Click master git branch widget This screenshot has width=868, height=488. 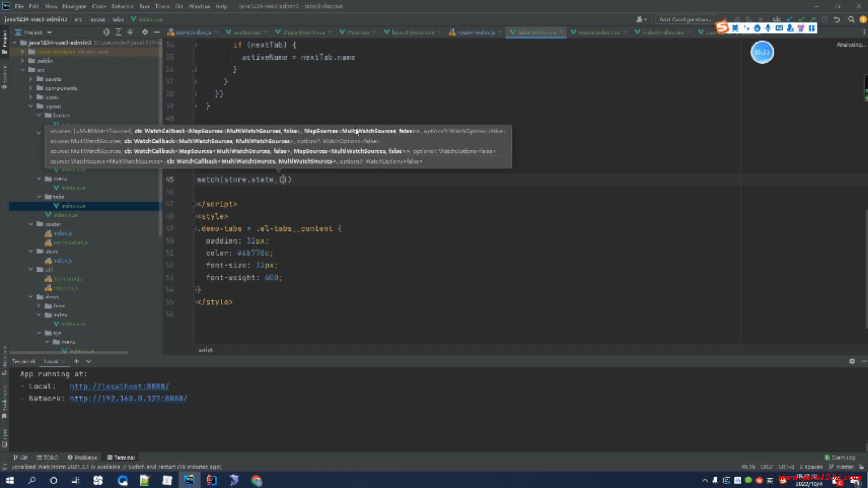[842, 467]
